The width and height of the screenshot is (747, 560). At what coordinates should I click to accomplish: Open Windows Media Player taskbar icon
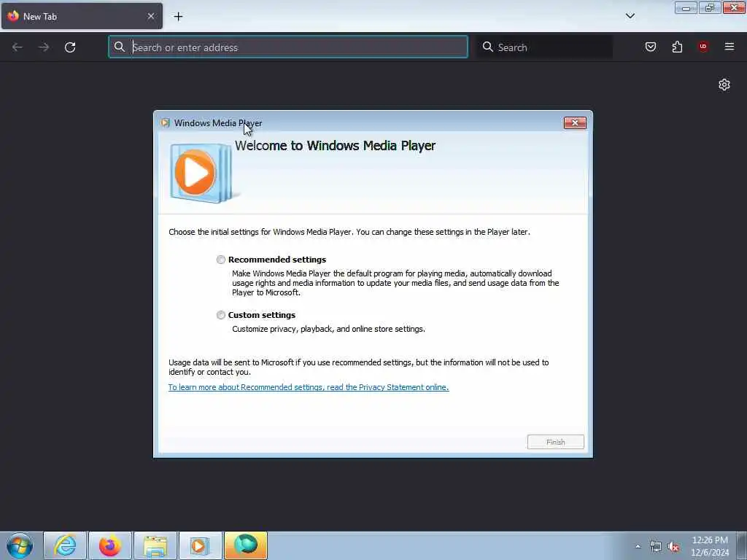(x=201, y=545)
